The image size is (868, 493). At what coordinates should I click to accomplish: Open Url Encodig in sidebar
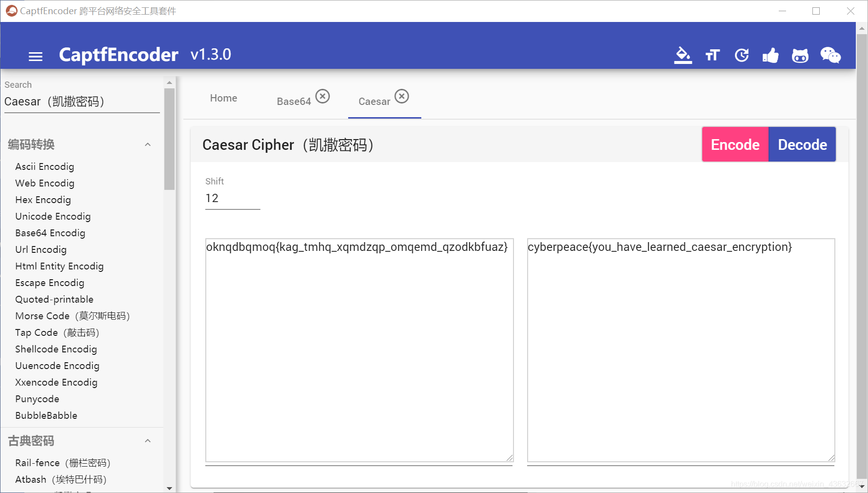41,249
